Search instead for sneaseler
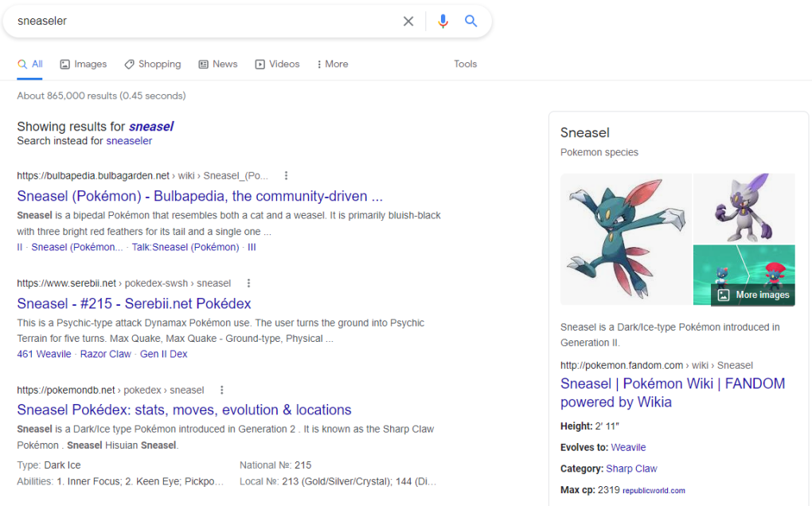 (129, 141)
